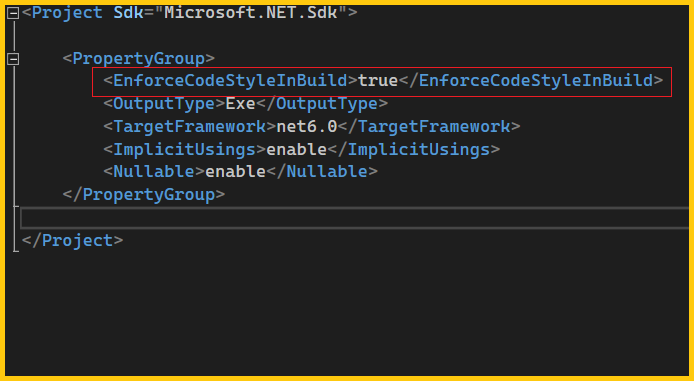Click the ImplicitUsings opening tag

[x=185, y=150]
